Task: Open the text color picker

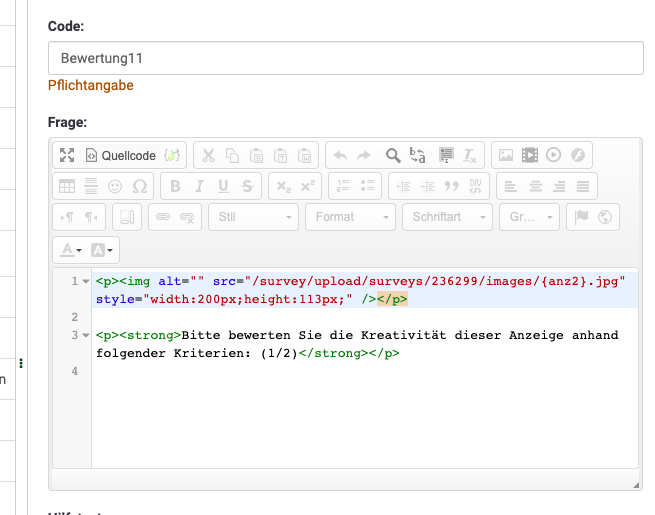Action: pyautogui.click(x=71, y=250)
